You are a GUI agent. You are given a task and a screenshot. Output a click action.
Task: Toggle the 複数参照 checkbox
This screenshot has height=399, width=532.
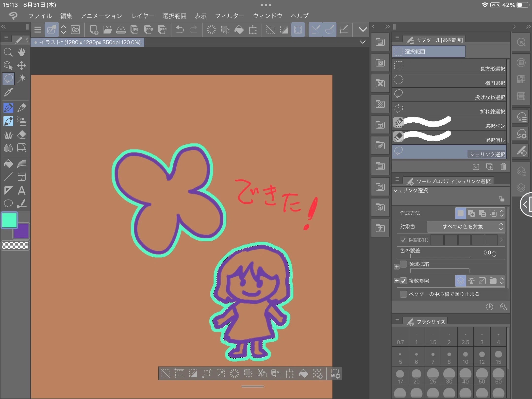coord(403,281)
